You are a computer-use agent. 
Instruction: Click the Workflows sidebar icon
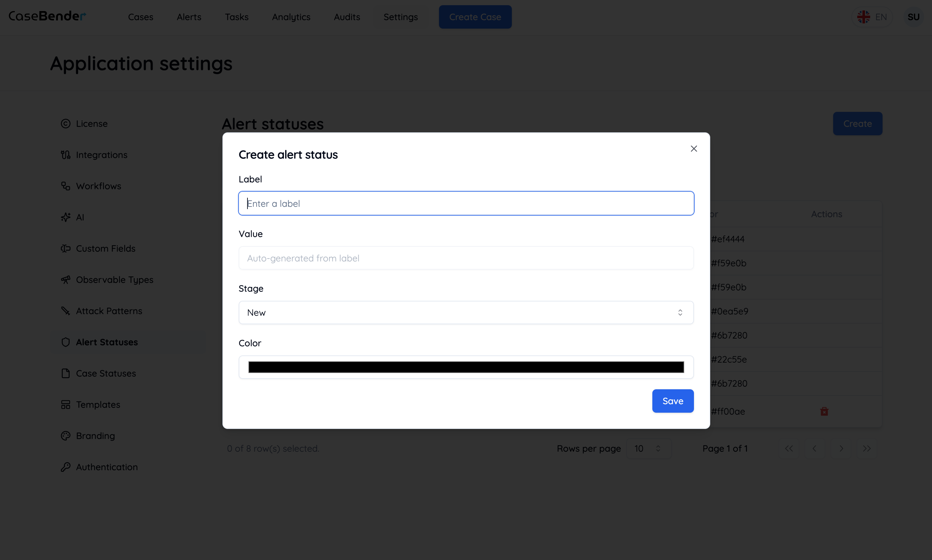pos(66,186)
